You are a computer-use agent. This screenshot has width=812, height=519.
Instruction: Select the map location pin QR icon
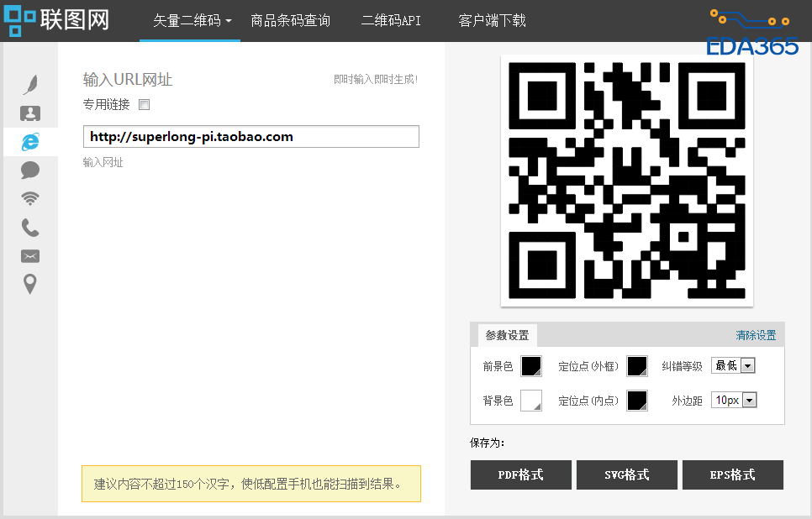pos(30,284)
